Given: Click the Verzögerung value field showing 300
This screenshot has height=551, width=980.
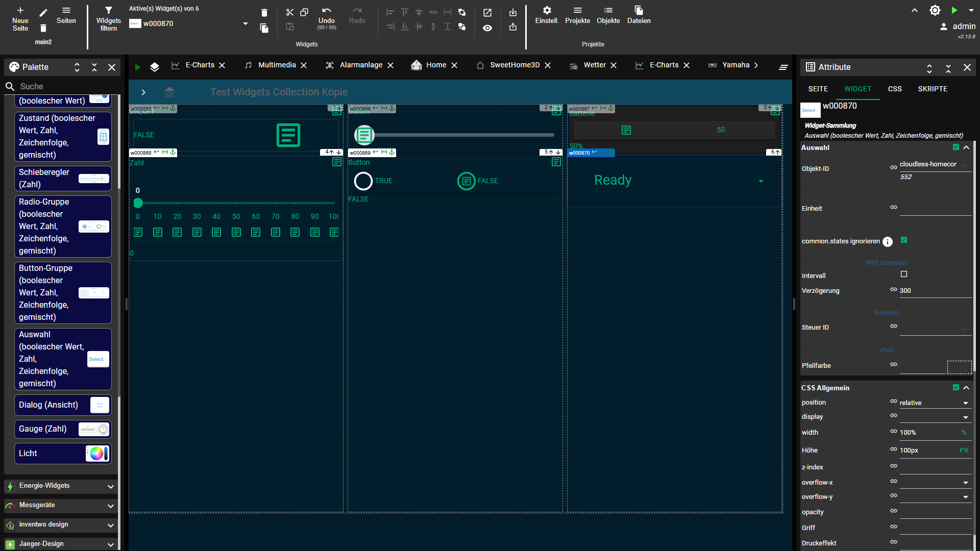Looking at the screenshot, I should pos(929,291).
